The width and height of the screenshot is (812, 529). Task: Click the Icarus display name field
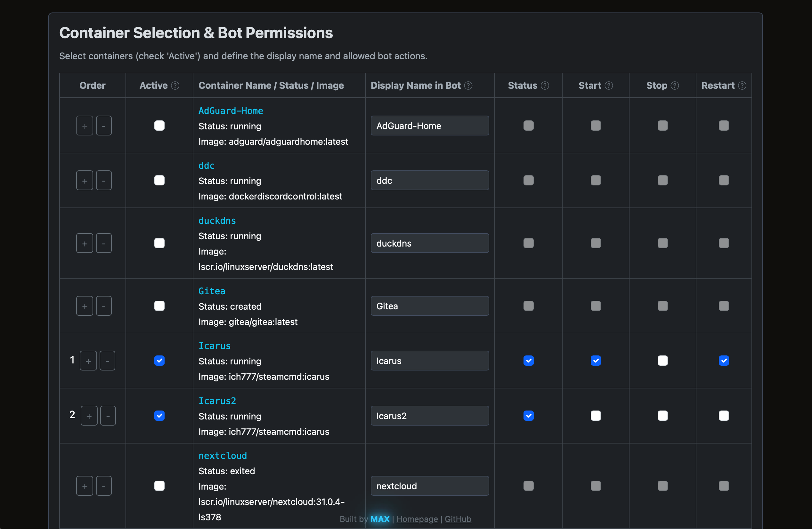[430, 360]
